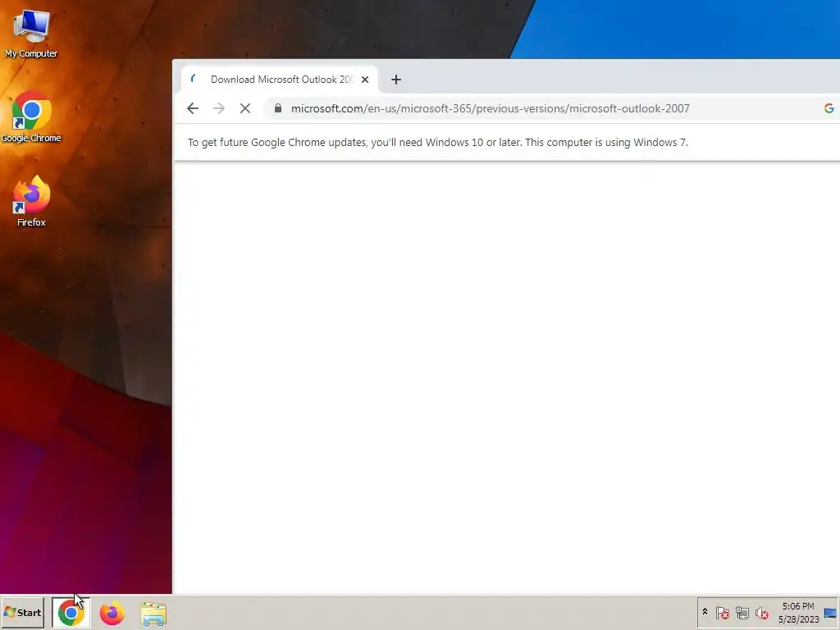The image size is (840, 630).
Task: Launch Google Chrome from desktop shortcut
Action: [x=31, y=117]
